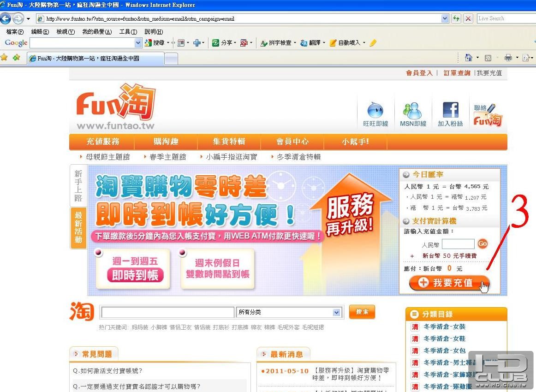The image size is (536, 392).
Task: Select the Fun淘 browser tab
Action: tap(95, 59)
